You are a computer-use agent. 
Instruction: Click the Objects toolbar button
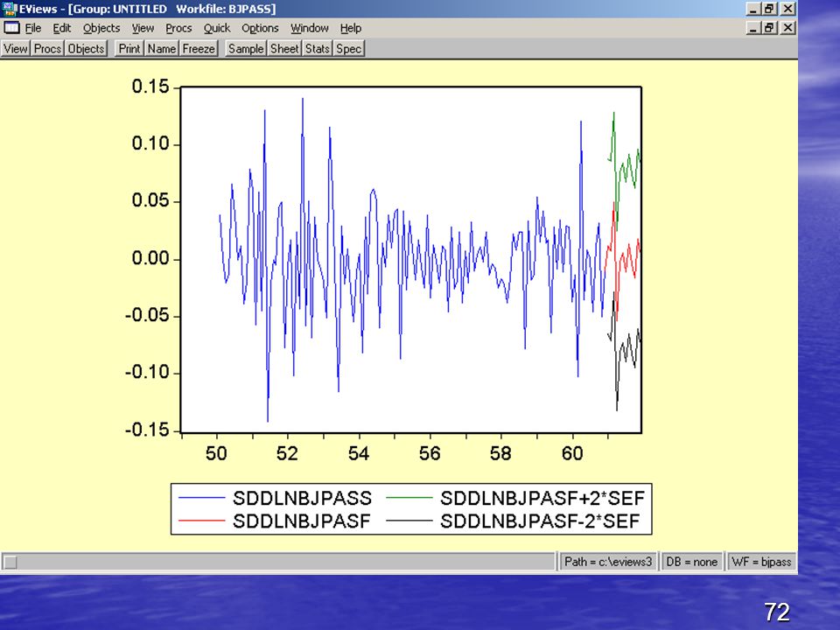87,49
